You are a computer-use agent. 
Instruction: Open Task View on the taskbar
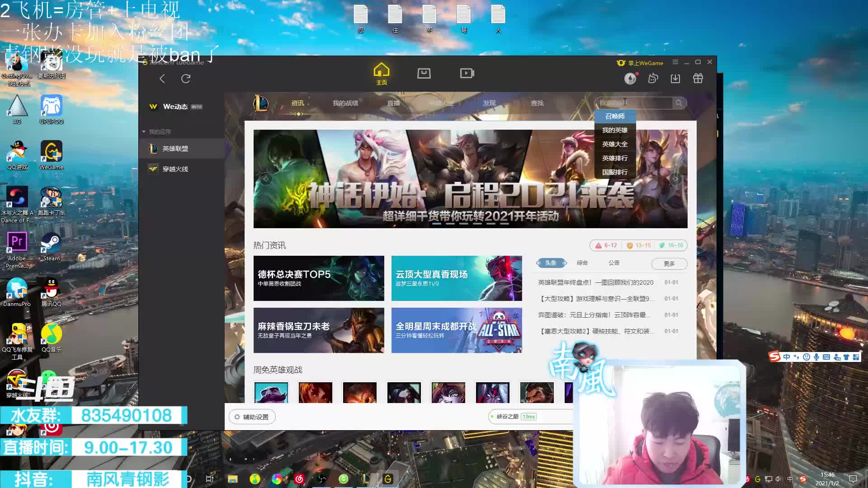pyautogui.click(x=209, y=479)
